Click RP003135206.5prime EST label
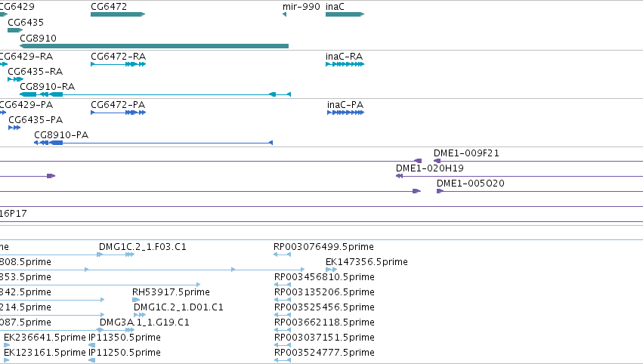Image resolution: width=643 pixels, height=364 pixels. pyautogui.click(x=324, y=292)
